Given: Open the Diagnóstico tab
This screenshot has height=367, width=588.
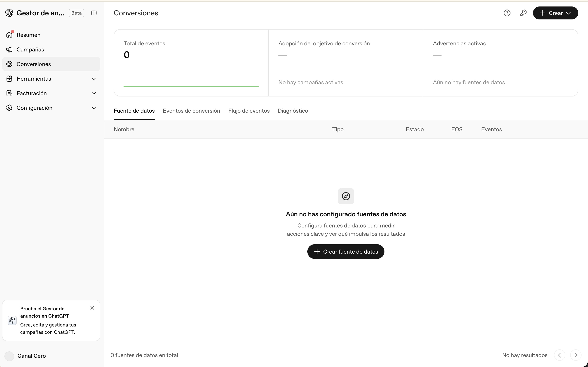Looking at the screenshot, I should 293,111.
